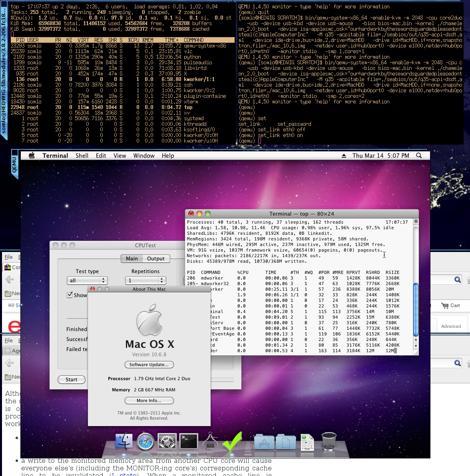The image size is (470, 476).
Task: Open the Test type dropdown set to all
Action: coord(87,280)
